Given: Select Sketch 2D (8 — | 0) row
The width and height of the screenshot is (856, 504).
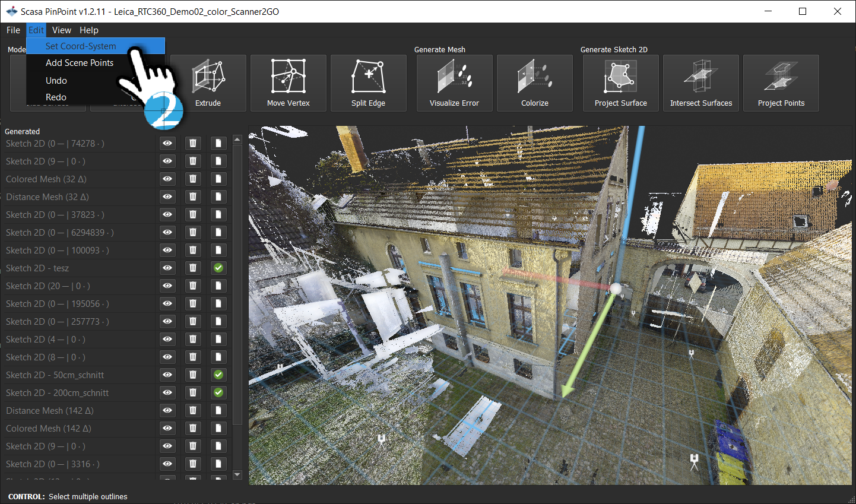Looking at the screenshot, I should (79, 357).
